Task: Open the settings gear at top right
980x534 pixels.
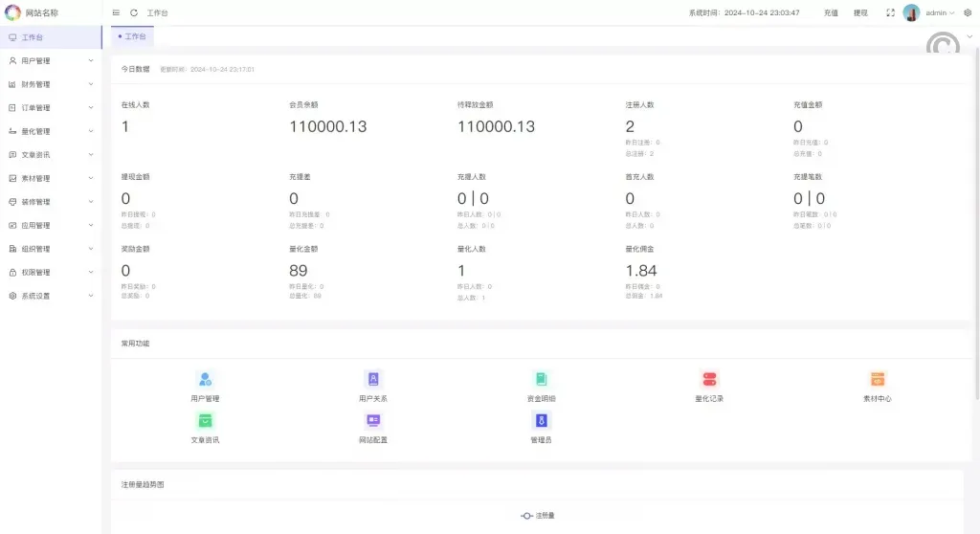Action: click(968, 13)
